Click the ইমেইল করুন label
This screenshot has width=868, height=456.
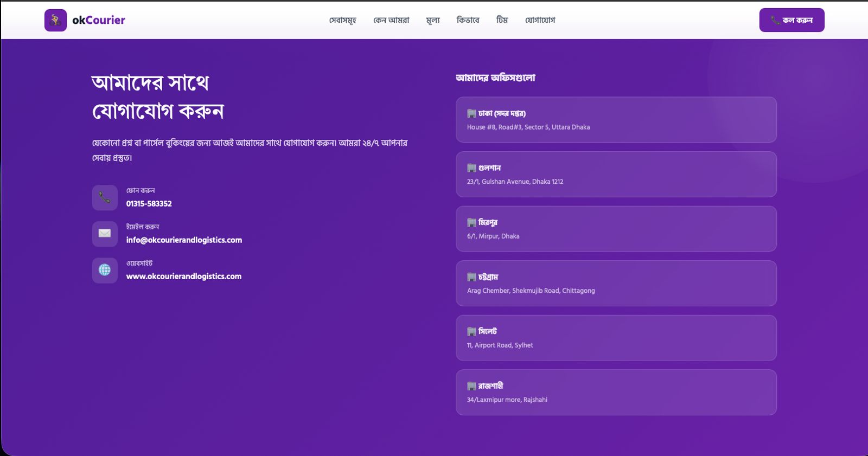pyautogui.click(x=143, y=227)
